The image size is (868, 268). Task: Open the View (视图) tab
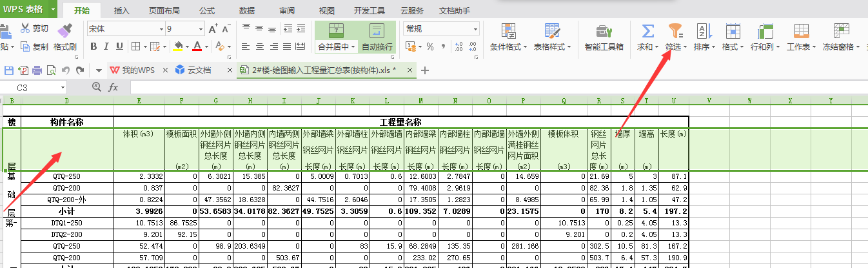point(327,11)
